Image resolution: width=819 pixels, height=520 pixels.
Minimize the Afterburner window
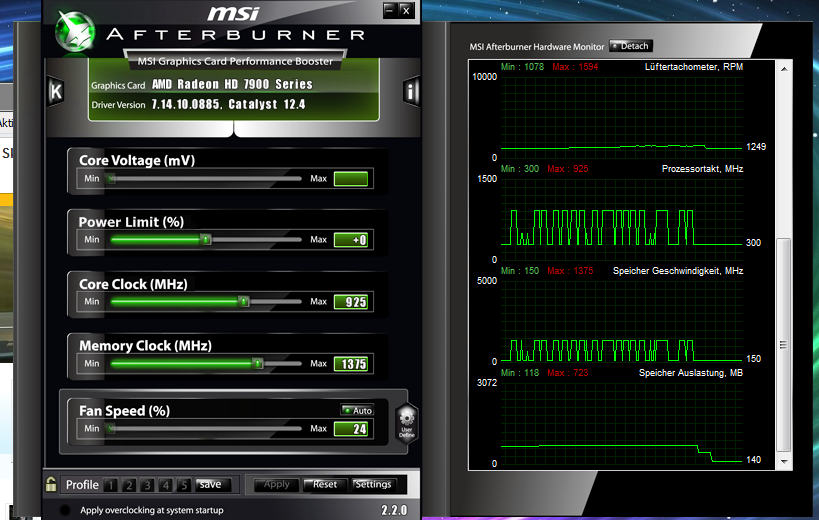point(390,10)
